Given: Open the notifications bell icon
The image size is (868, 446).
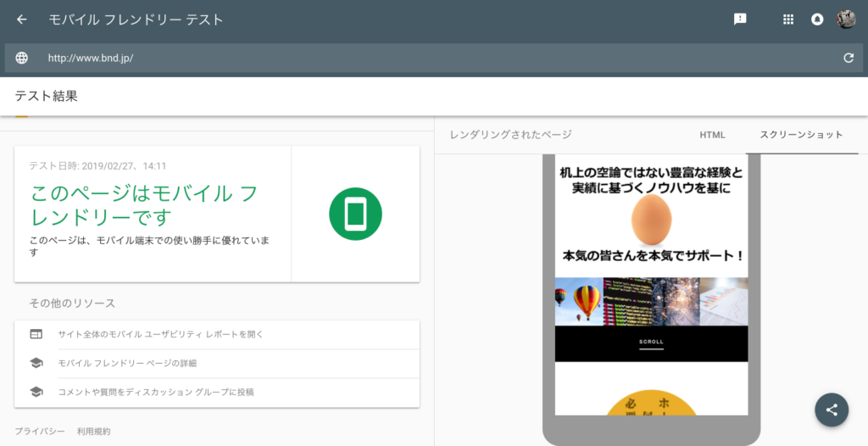Looking at the screenshot, I should pos(817,20).
